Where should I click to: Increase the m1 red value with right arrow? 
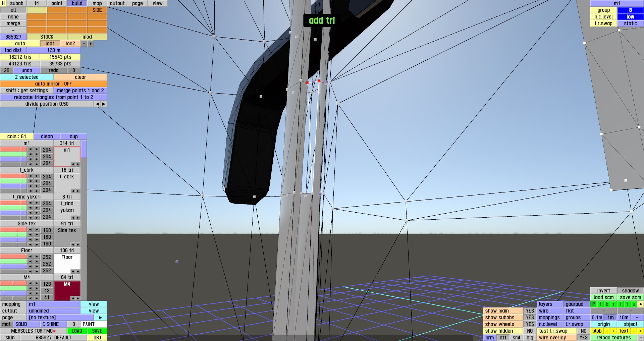(x=37, y=149)
